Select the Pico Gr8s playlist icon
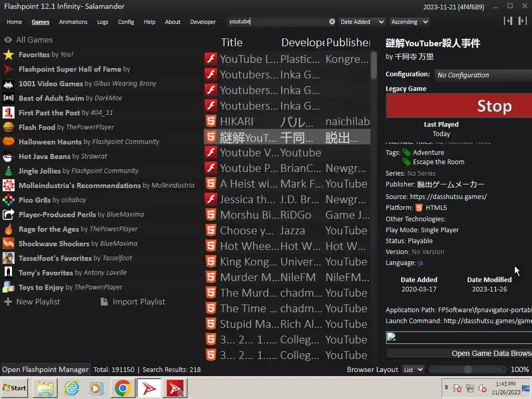The width and height of the screenshot is (532, 399). (8, 200)
